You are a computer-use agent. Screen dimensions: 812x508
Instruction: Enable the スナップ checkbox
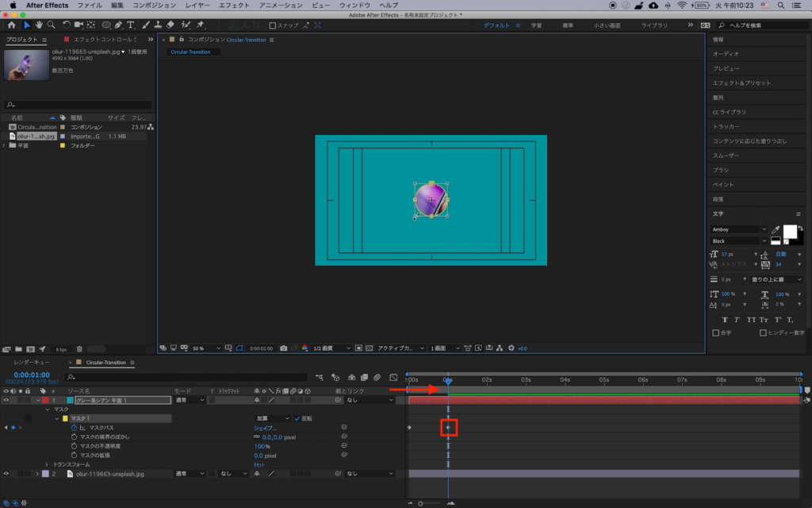coord(273,25)
